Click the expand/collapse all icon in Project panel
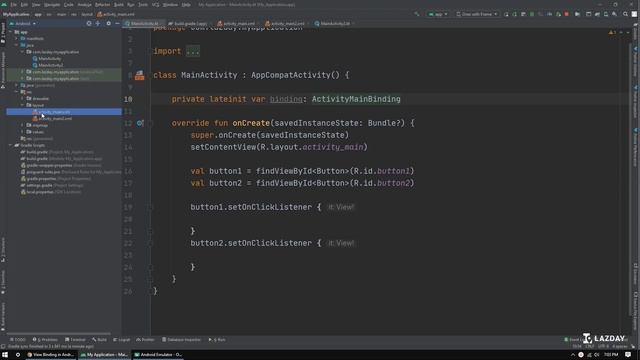 click(x=98, y=24)
